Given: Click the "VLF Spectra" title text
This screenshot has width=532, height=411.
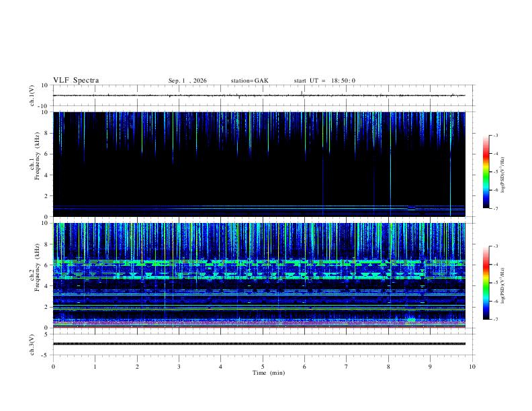Looking at the screenshot, I should click(x=76, y=81).
